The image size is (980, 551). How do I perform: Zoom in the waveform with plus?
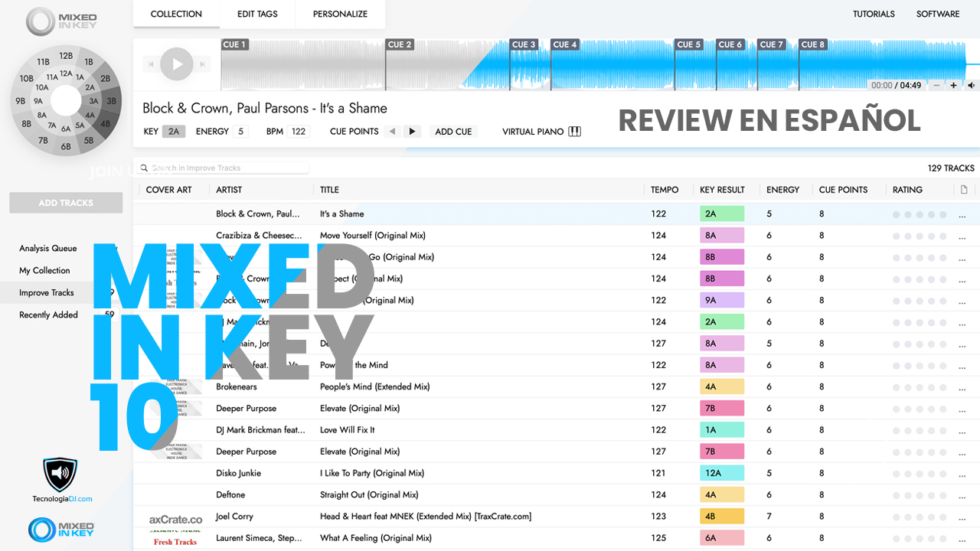click(x=953, y=86)
